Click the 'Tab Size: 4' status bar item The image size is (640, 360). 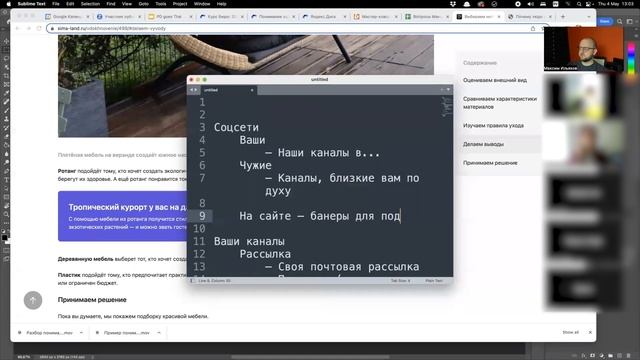[x=400, y=281]
